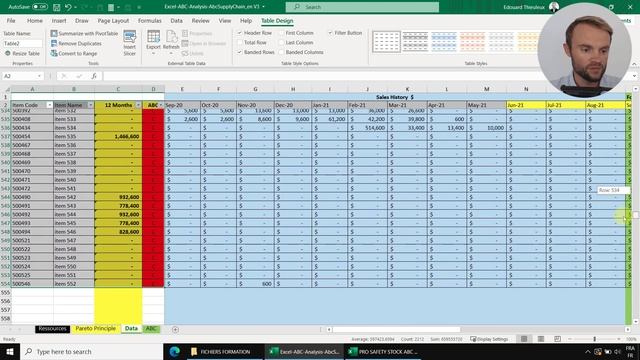Image resolution: width=640 pixels, height=360 pixels.
Task: Toggle AutoSave switch
Action: pyautogui.click(x=40, y=7)
